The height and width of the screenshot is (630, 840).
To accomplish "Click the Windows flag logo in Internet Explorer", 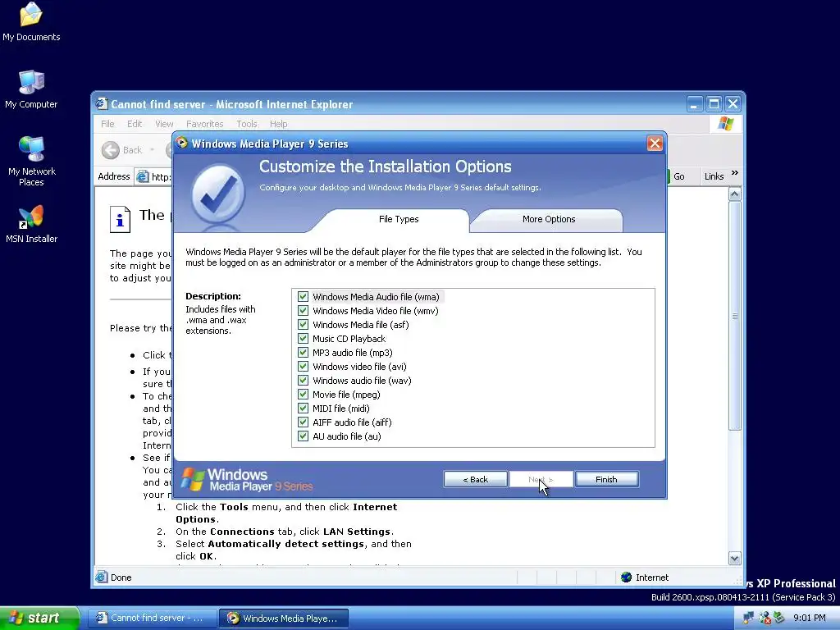I will point(725,124).
